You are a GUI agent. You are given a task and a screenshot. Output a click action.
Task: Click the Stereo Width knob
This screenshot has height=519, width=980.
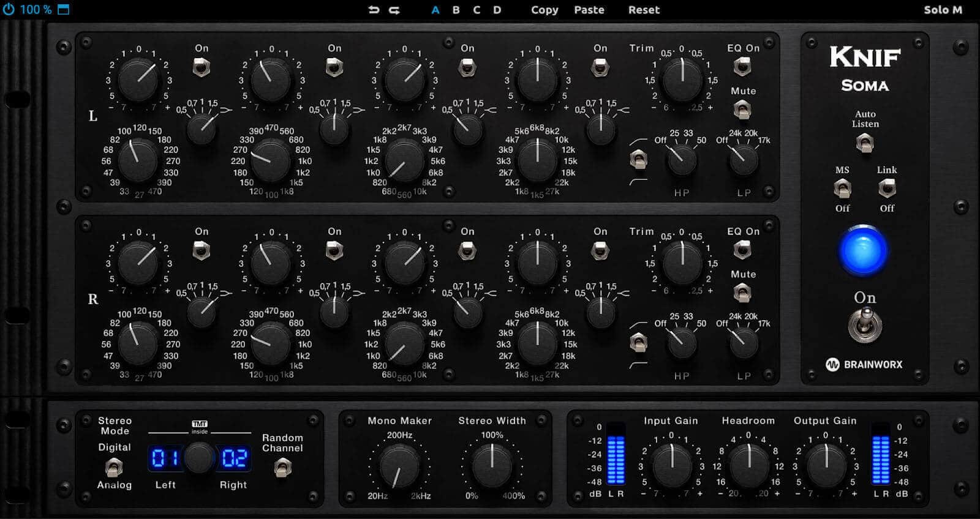(x=492, y=466)
